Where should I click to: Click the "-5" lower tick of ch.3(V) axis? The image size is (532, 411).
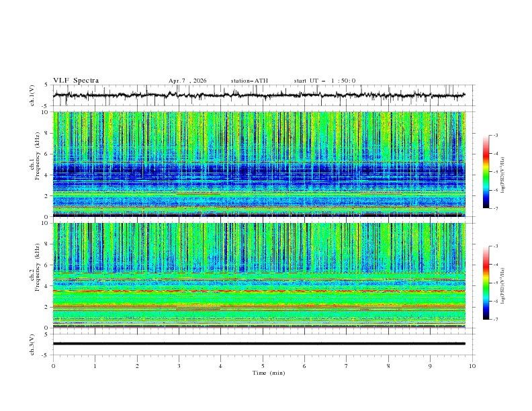[x=46, y=355]
